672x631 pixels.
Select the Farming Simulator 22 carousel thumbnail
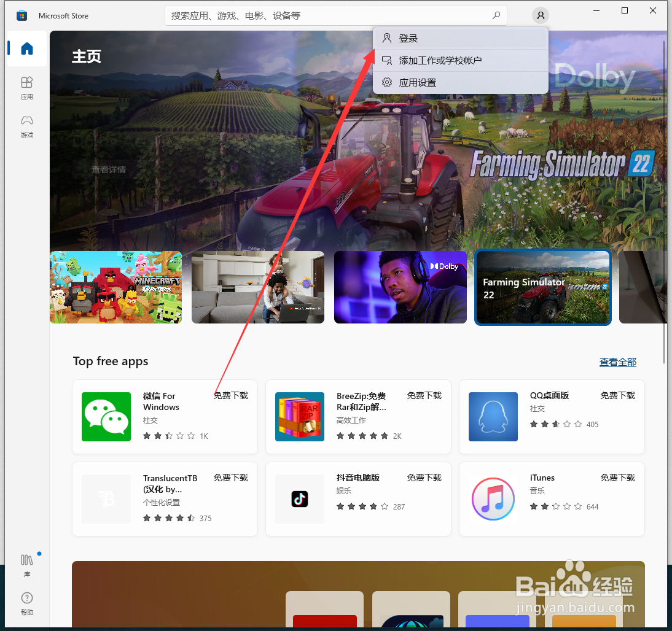(x=543, y=287)
